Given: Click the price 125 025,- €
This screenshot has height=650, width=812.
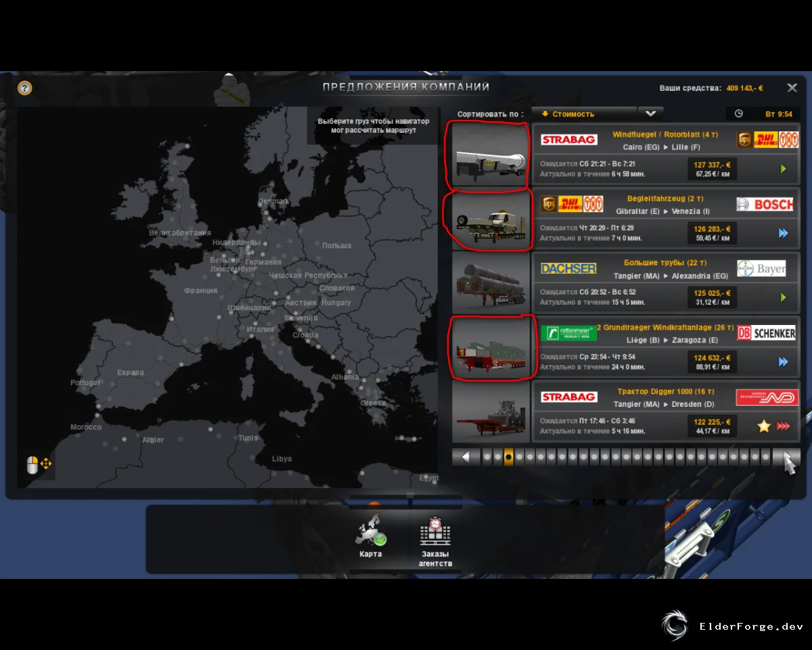Looking at the screenshot, I should point(712,292).
